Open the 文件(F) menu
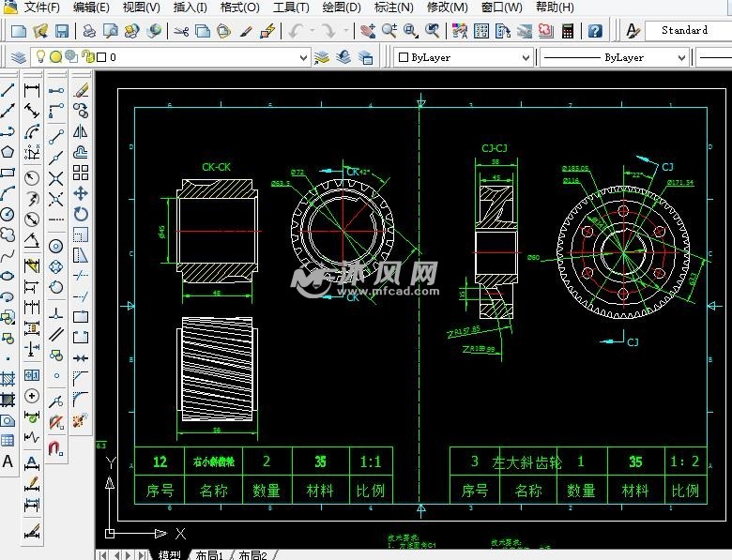The image size is (732, 560). (41, 7)
